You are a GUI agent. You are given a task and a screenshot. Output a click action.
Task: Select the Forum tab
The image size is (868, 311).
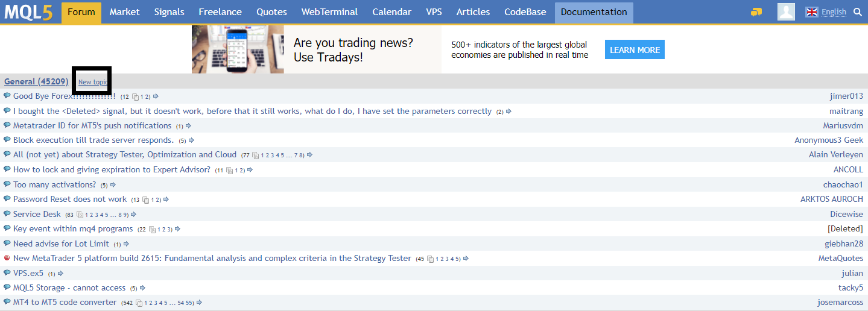81,12
